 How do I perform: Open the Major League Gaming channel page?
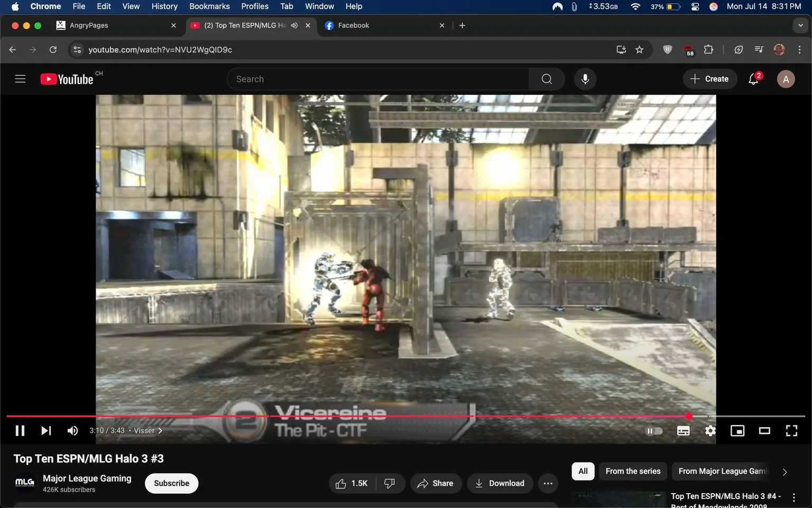(87, 478)
